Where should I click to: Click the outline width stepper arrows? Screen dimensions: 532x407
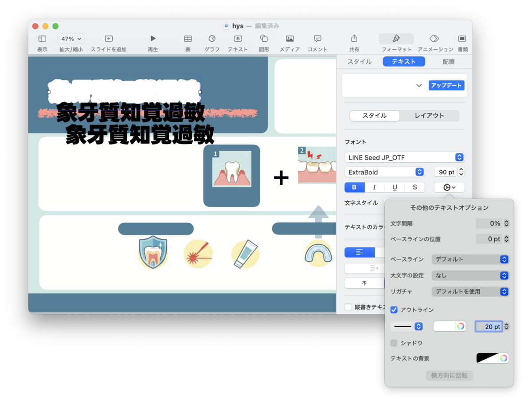point(507,327)
